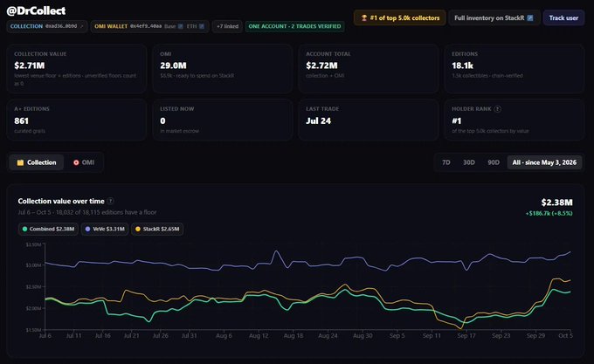Open the COLLECTION wallet address chip
The image size is (594, 364).
point(47,26)
